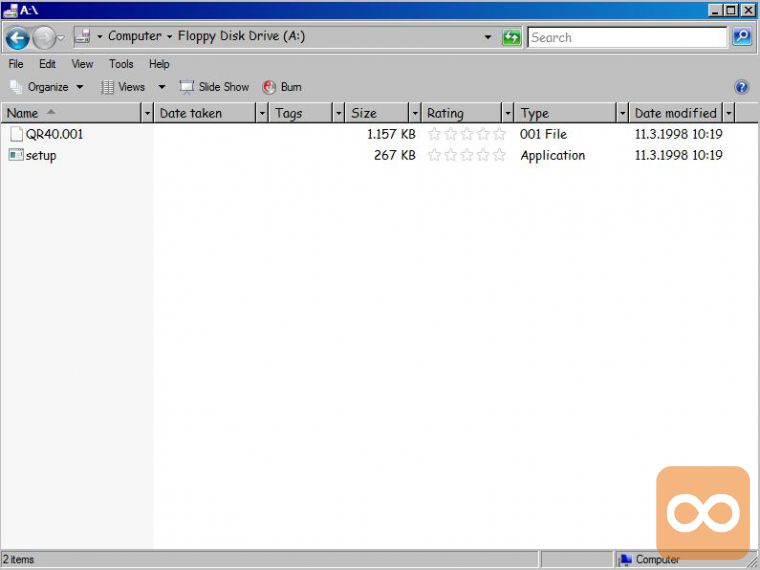This screenshot has width=760, height=570.
Task: Open the Help question mark icon
Action: [741, 87]
